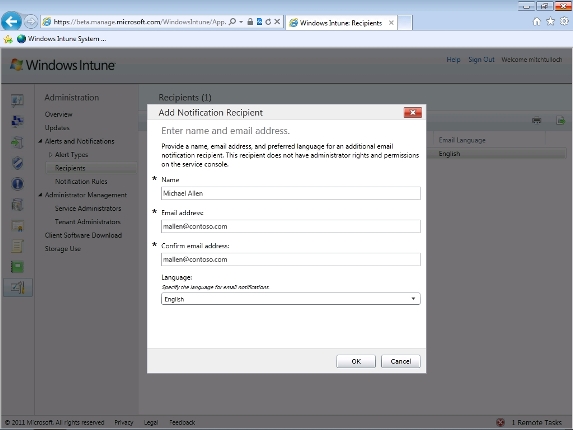This screenshot has width=573, height=430.
Task: Open the Favorites star icon
Action: coord(550,22)
